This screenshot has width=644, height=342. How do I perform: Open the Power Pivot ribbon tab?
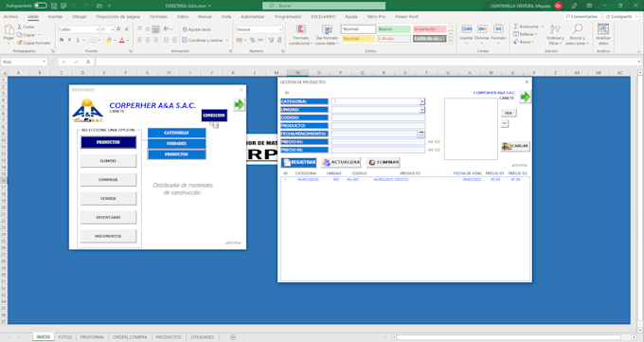(x=406, y=16)
